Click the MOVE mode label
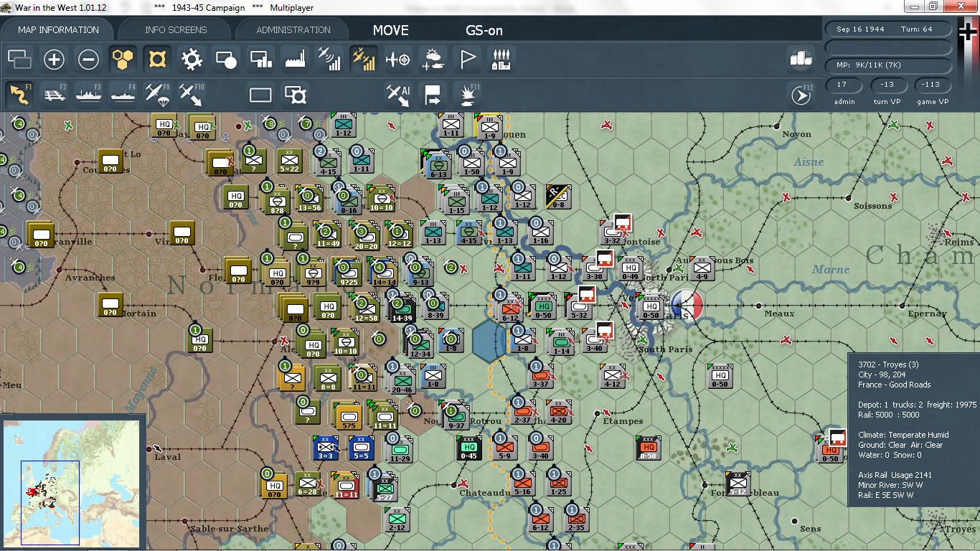Screen dimensions: 980x551 coord(391,30)
